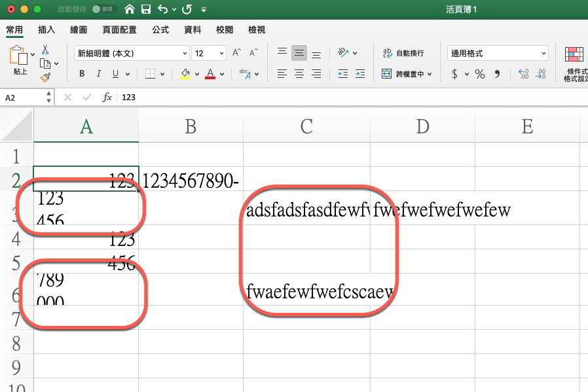Toggle bold formatting
The height and width of the screenshot is (392, 588).
point(81,73)
